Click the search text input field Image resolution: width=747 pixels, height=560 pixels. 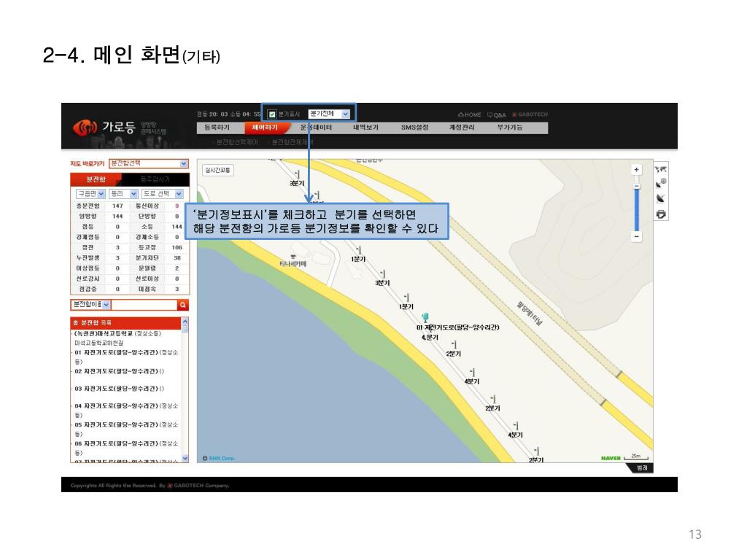[144, 305]
